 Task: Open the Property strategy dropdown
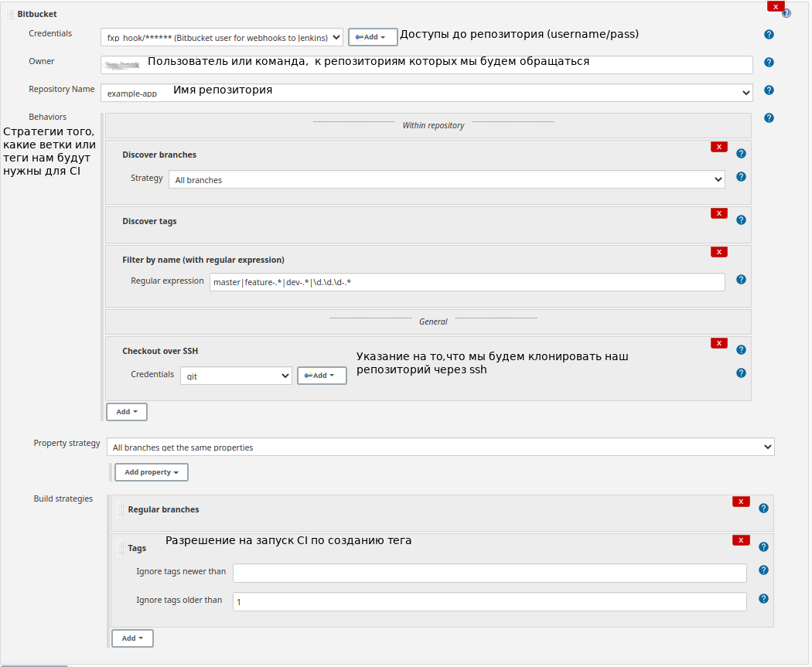[441, 447]
